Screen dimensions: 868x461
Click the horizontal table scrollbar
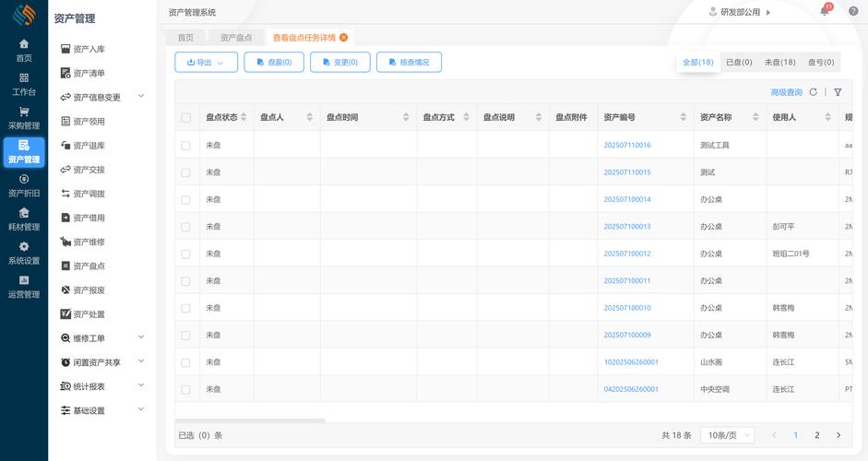tap(250, 420)
